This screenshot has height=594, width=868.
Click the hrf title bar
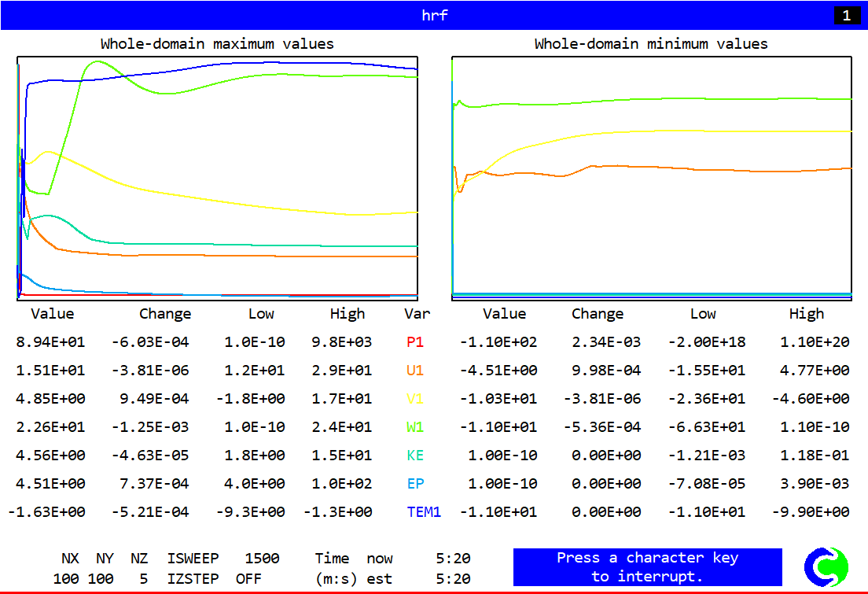(434, 15)
